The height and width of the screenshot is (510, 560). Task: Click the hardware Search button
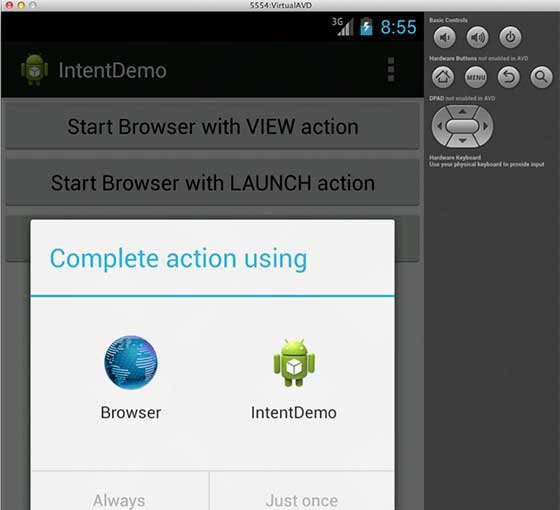pos(541,77)
